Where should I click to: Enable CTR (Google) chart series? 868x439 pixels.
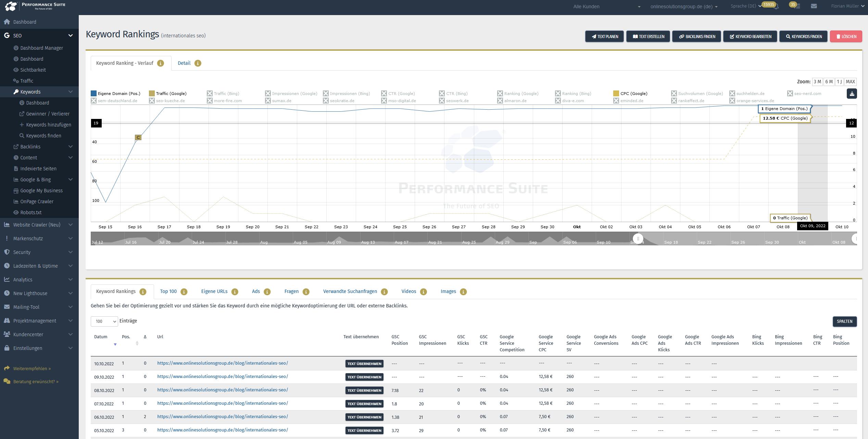point(398,94)
